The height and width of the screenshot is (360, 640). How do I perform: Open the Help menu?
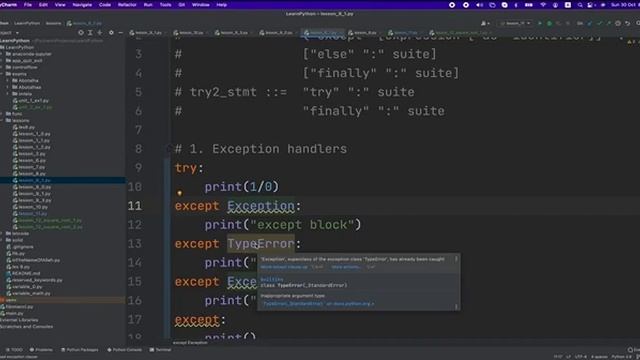222,5
